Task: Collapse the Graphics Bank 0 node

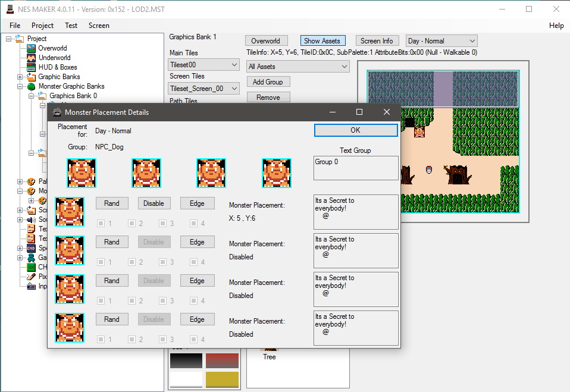Action: point(32,96)
